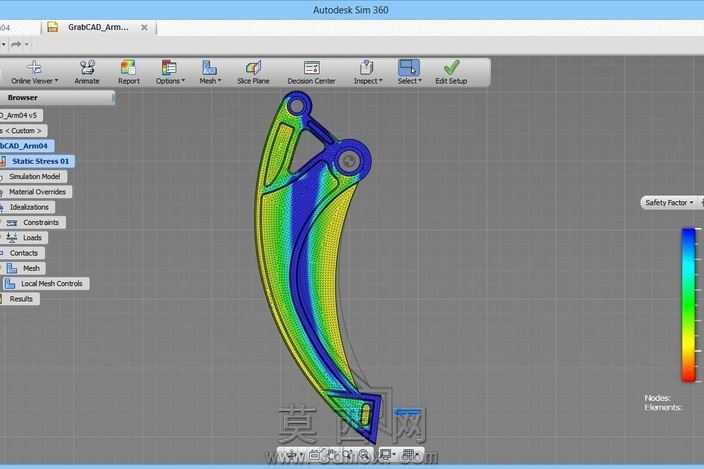Expand the Options dropdown arrow
Screen dimensions: 704x469
click(x=183, y=81)
